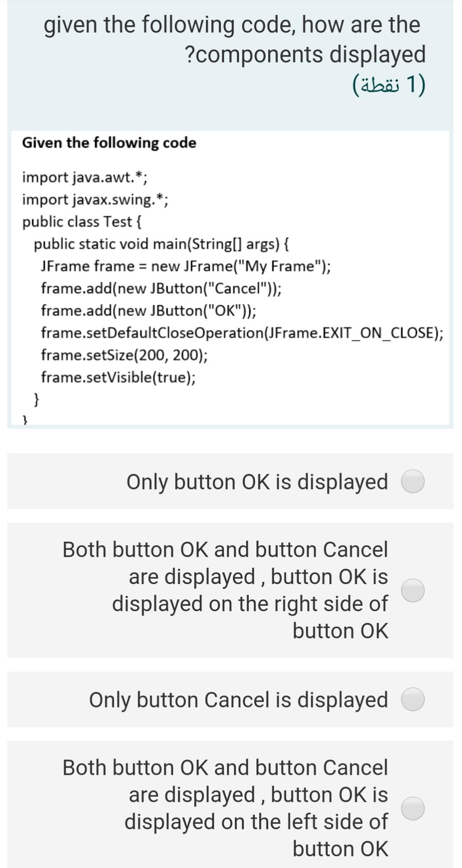Select the radio button for 'Only button OK is displayed'
This screenshot has width=462, height=868.
point(412,481)
